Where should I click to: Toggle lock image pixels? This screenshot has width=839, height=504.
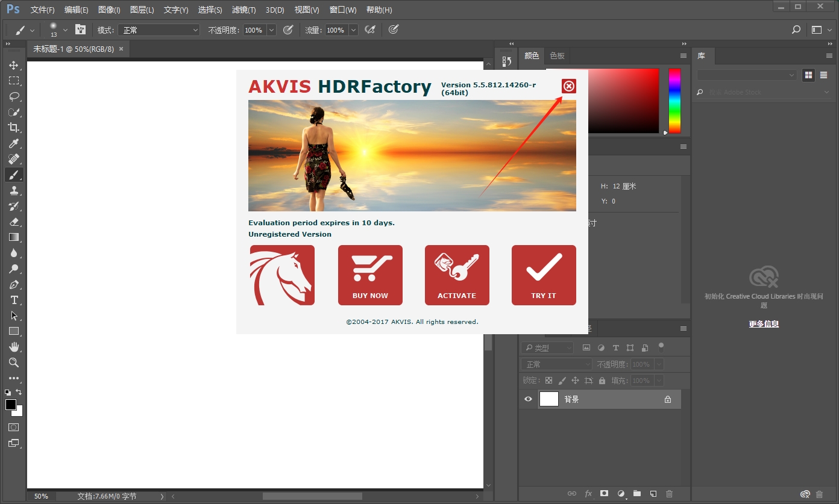pos(562,381)
